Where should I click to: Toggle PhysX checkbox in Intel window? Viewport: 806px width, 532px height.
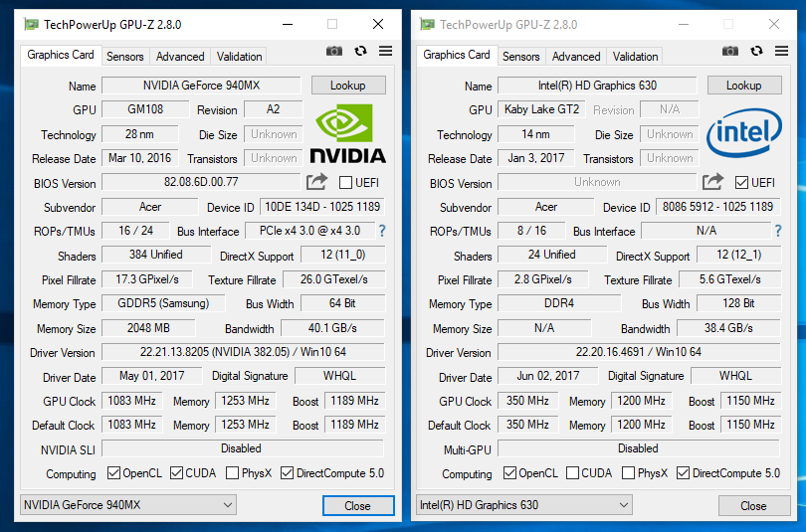point(628,473)
